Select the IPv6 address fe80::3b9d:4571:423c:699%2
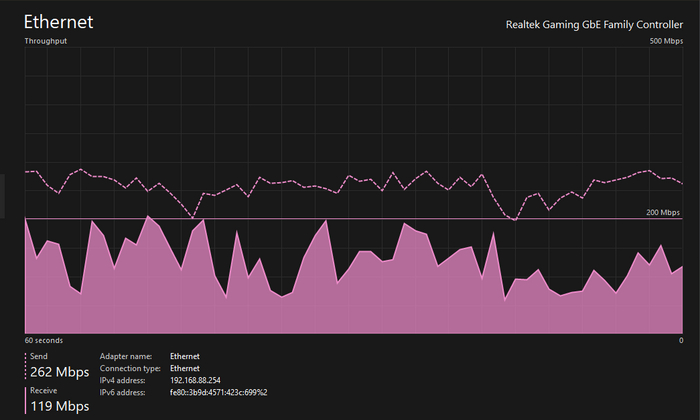This screenshot has height=420, width=700. 219,392
